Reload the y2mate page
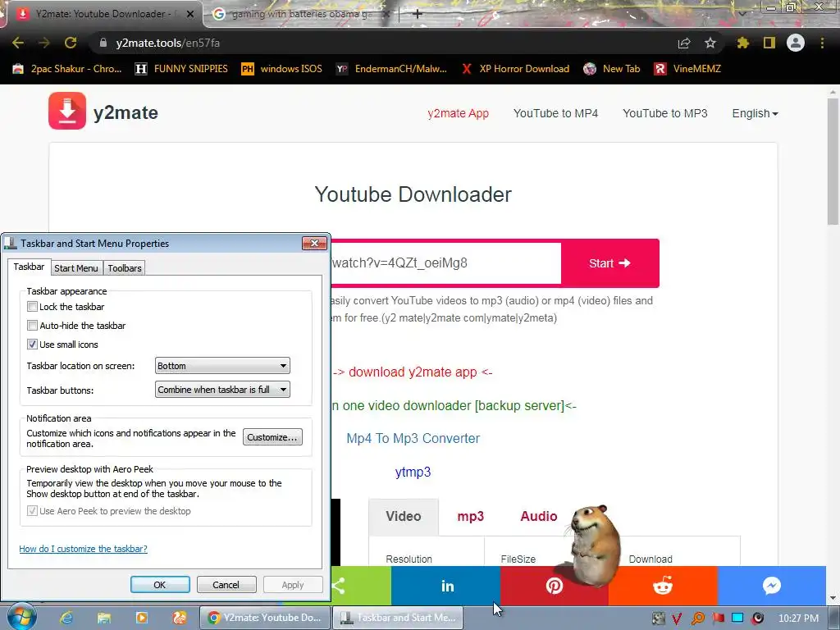The width and height of the screenshot is (840, 630). pyautogui.click(x=71, y=43)
